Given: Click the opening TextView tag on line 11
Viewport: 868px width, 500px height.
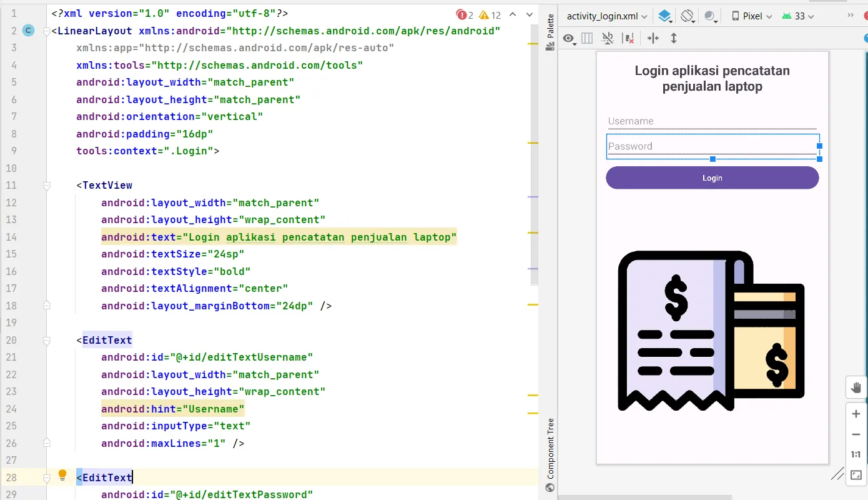Looking at the screenshot, I should coord(104,185).
